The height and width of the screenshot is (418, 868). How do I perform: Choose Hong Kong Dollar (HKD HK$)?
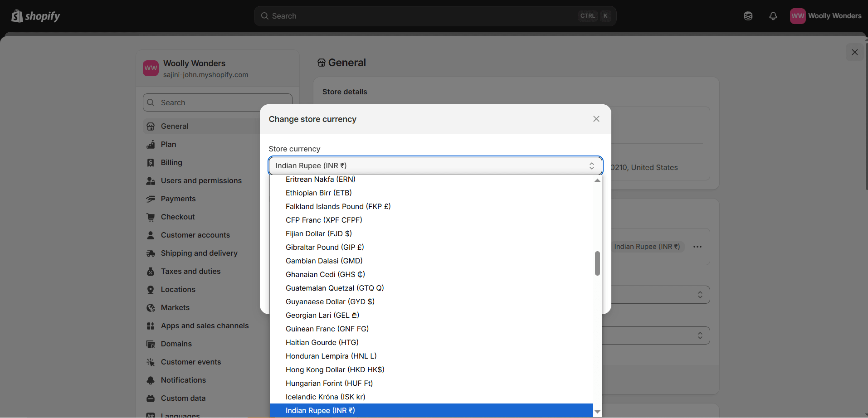point(431,370)
